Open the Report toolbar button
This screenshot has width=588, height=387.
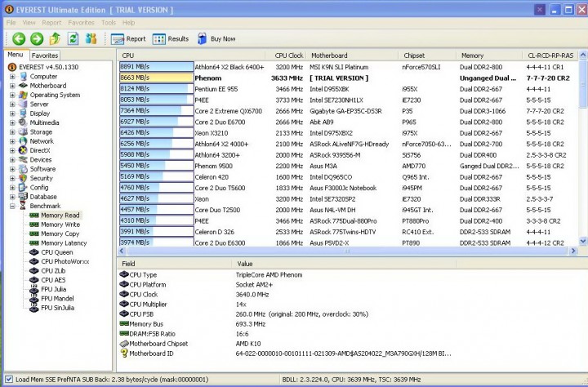pyautogui.click(x=128, y=38)
